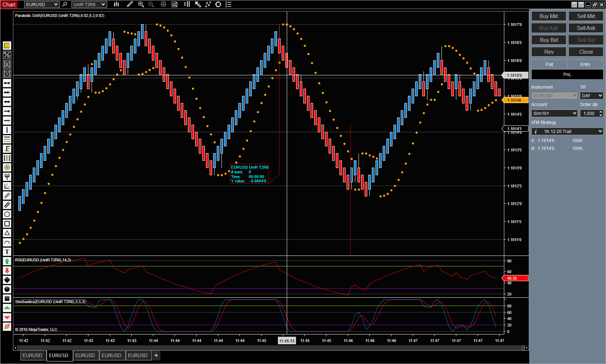Screen dimensions: 606x364
Task: Click the zoom in magnifier
Action: point(141,4)
